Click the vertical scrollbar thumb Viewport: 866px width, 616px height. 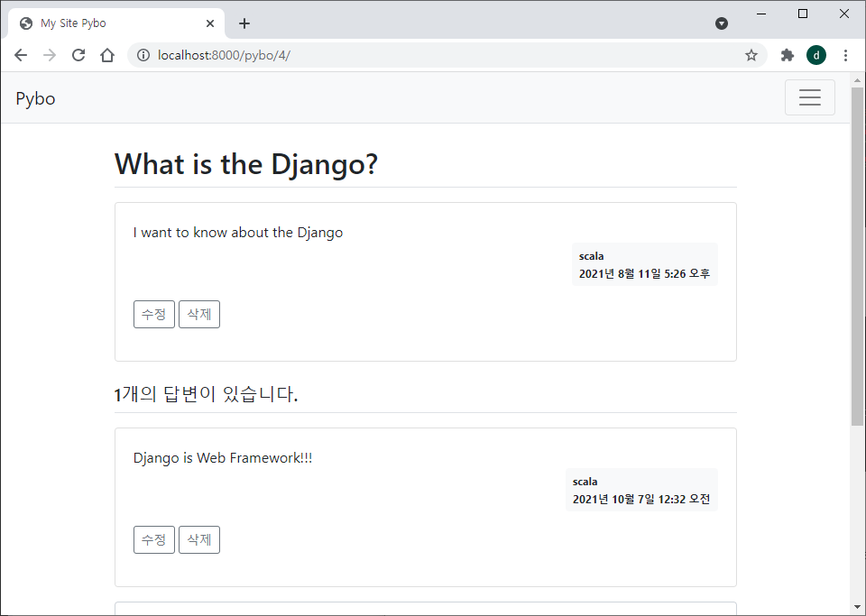[857, 257]
